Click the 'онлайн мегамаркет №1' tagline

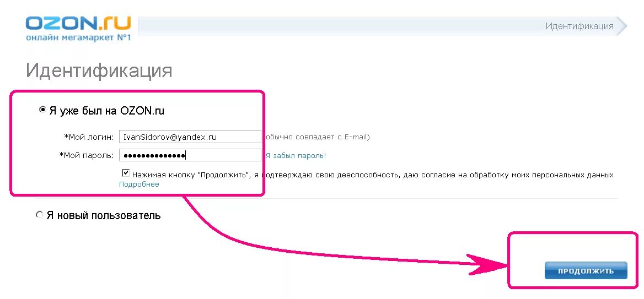[x=78, y=38]
